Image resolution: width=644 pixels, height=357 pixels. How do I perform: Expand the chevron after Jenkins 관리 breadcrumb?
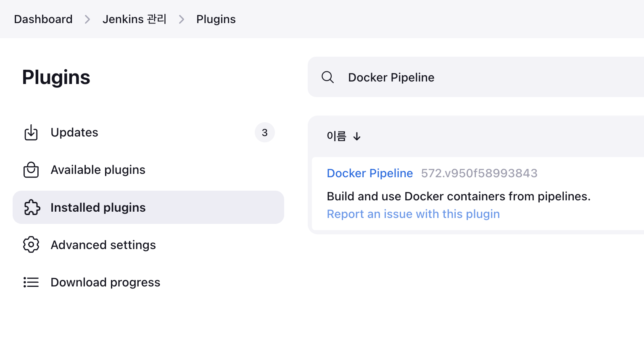click(x=182, y=19)
